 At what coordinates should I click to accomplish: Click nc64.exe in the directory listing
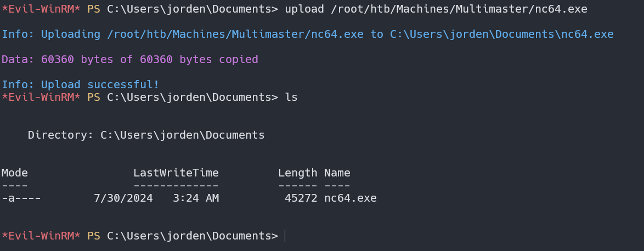click(x=350, y=198)
